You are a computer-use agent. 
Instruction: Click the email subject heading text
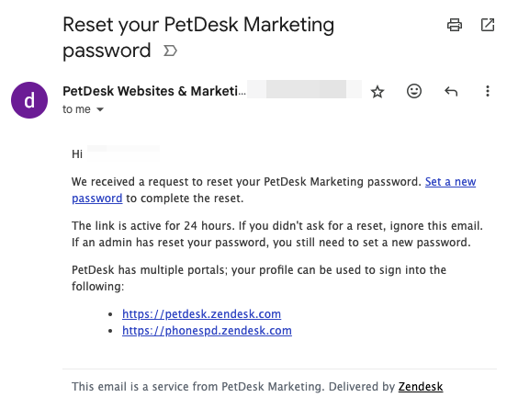pyautogui.click(x=198, y=38)
